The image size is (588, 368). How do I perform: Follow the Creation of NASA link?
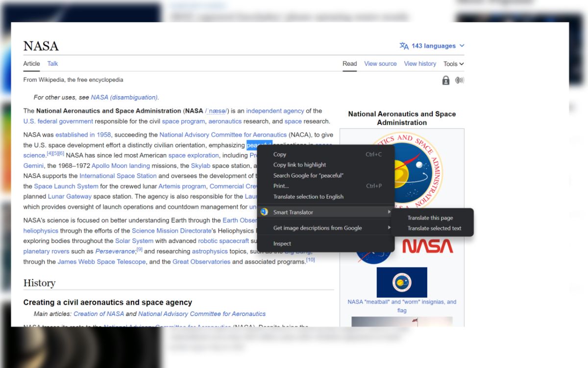click(98, 314)
